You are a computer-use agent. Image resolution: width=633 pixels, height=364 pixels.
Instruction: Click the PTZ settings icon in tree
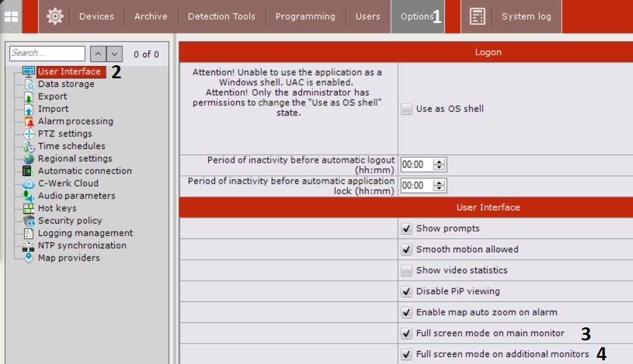coord(29,134)
